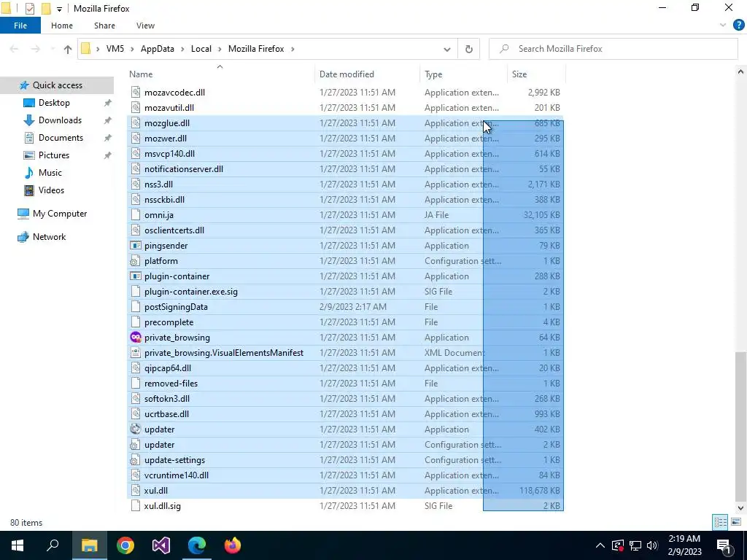Select Quick access in navigation pane
747x560 pixels.
point(57,85)
